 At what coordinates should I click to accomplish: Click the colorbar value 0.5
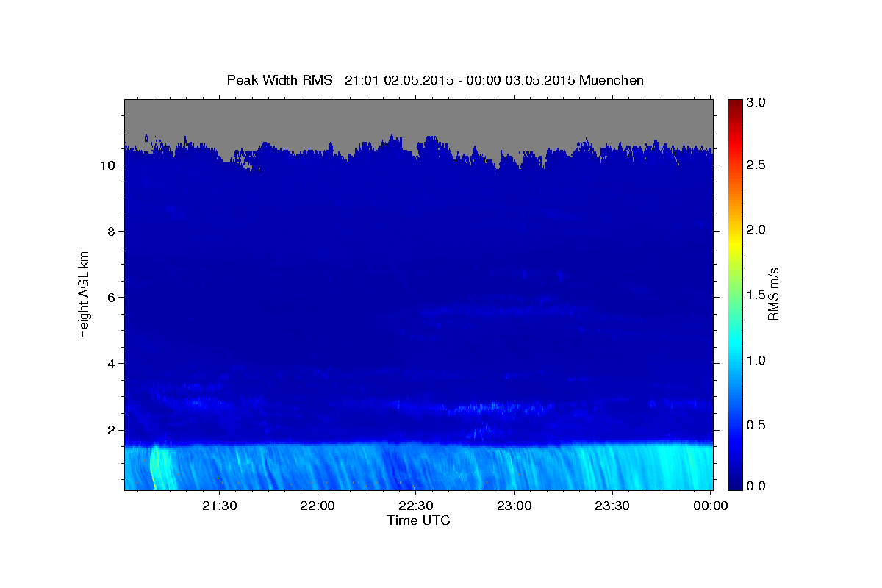pyautogui.click(x=756, y=425)
